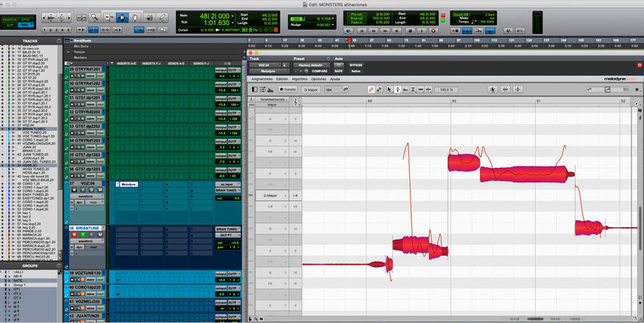Open the Opciones menu
This screenshot has width=644, height=323.
(318, 79)
